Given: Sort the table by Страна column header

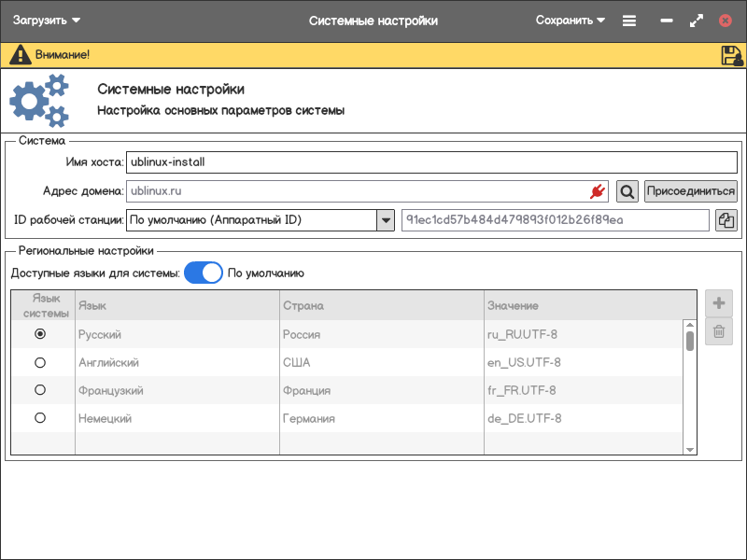Looking at the screenshot, I should pos(381,305).
